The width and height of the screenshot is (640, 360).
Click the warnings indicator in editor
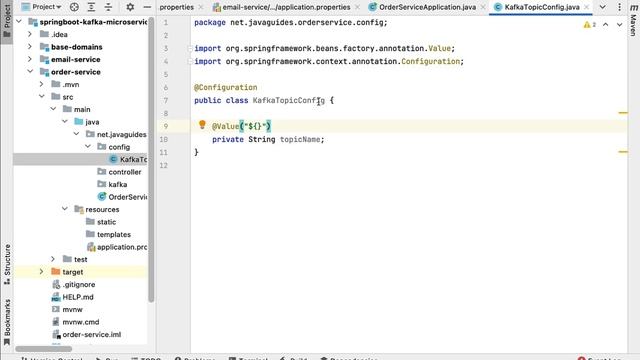[590, 24]
